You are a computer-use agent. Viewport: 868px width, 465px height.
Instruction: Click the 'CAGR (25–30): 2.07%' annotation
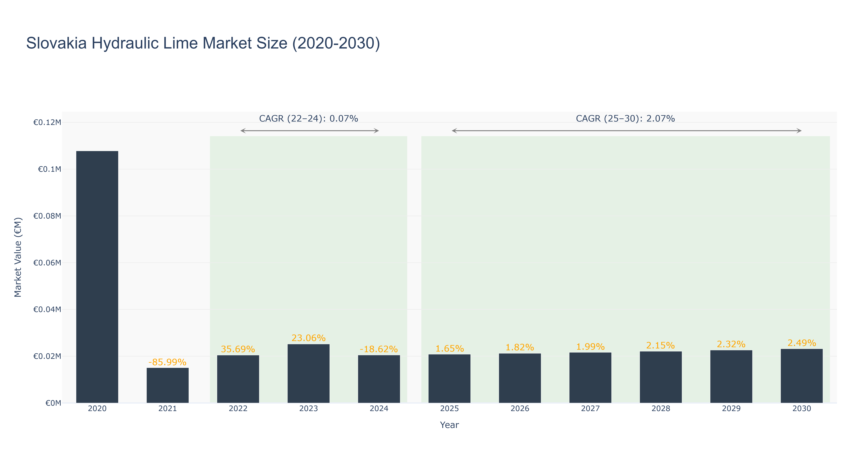(x=625, y=119)
